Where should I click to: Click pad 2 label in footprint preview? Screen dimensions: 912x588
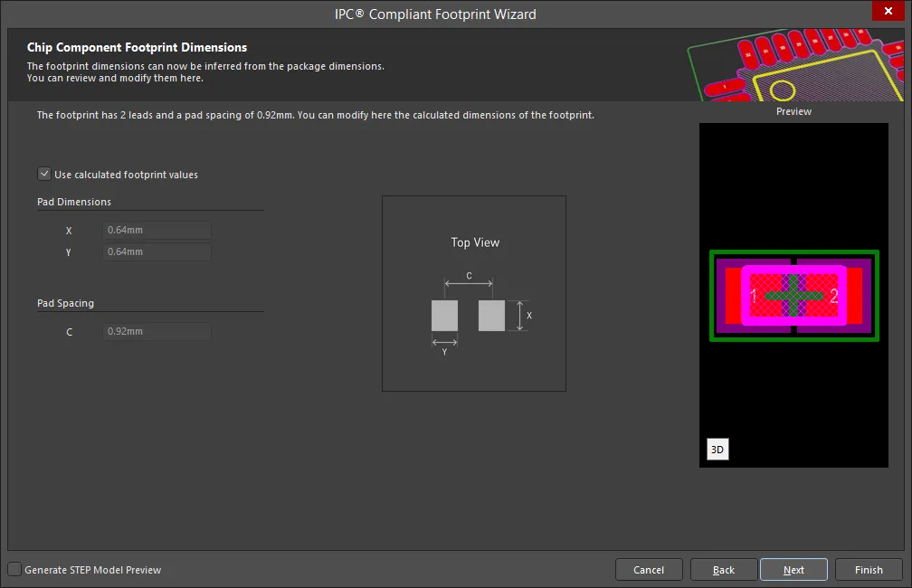coord(833,296)
